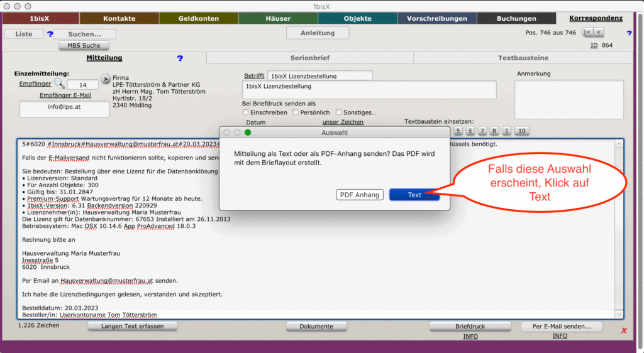
Task: Enable the Einschreiben checkbox
Action: (246, 112)
